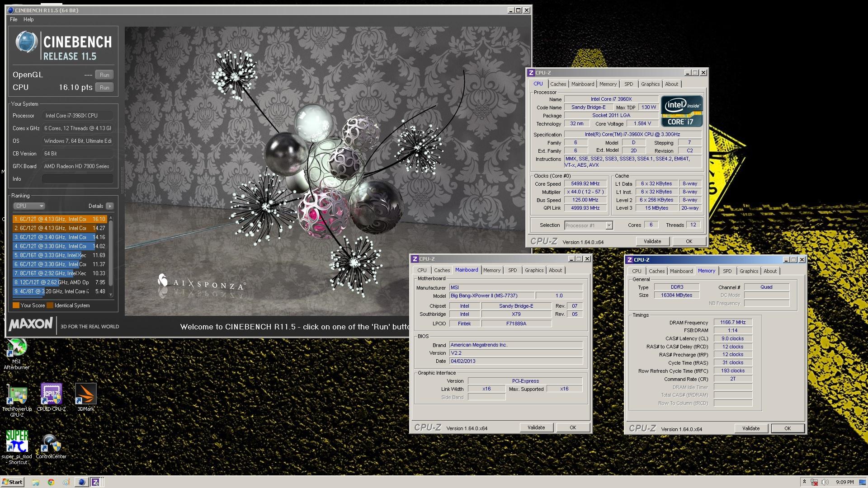Viewport: 868px width, 488px height.
Task: Select ranking entry 9 4C/8T at 3.20 GHz
Action: tap(60, 291)
